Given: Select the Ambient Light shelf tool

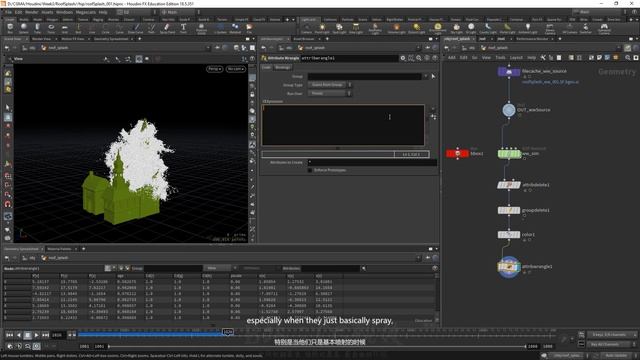Looking at the screenshot, I should [x=528, y=28].
